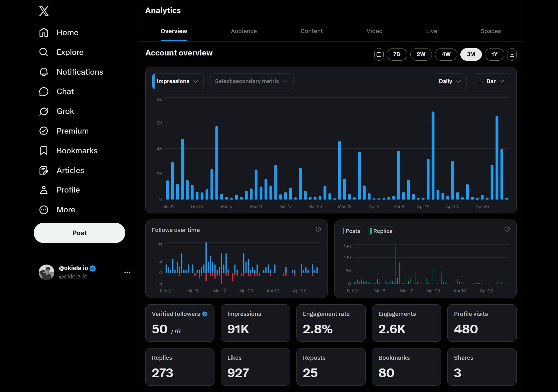Select the 2W time range
This screenshot has width=558, height=392.
pyautogui.click(x=421, y=54)
